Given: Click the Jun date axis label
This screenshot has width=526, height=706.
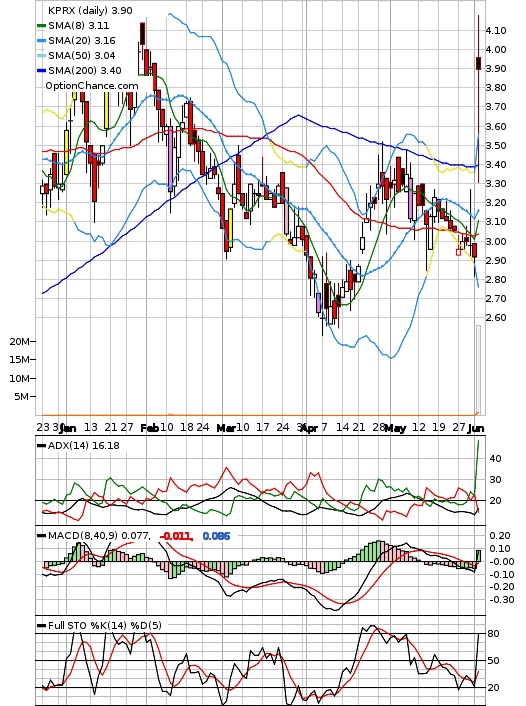Looking at the screenshot, I should 475,428.
